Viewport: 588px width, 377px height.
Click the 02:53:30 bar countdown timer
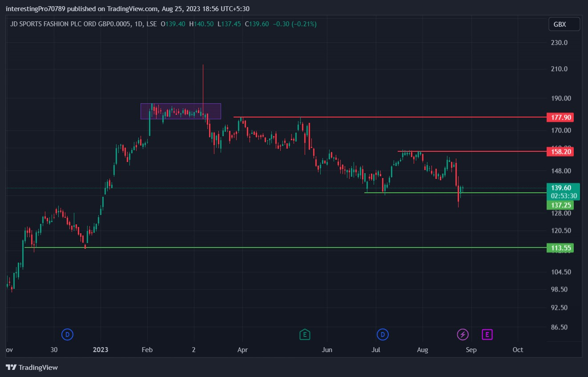click(563, 196)
